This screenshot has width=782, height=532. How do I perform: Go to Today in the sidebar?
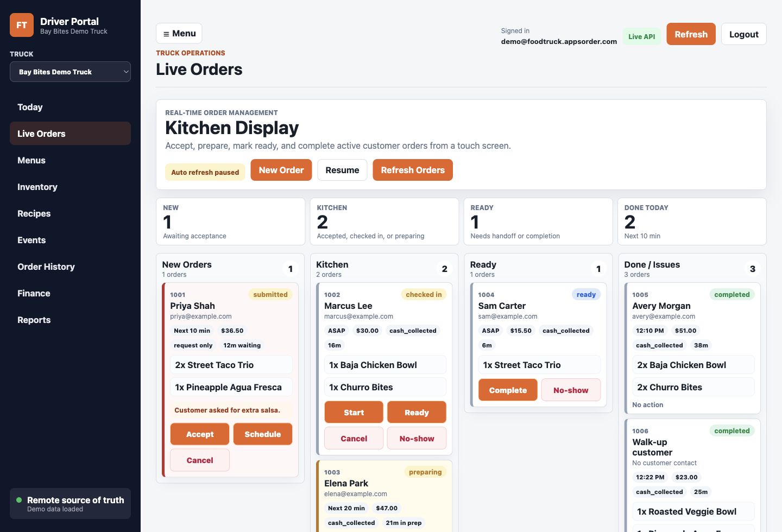pos(70,107)
